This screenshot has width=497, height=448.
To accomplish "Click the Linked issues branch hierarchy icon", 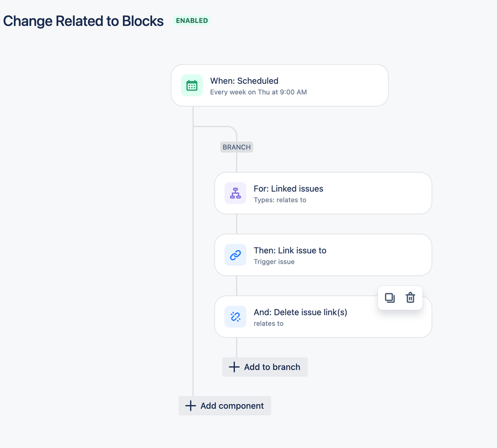I will point(235,193).
